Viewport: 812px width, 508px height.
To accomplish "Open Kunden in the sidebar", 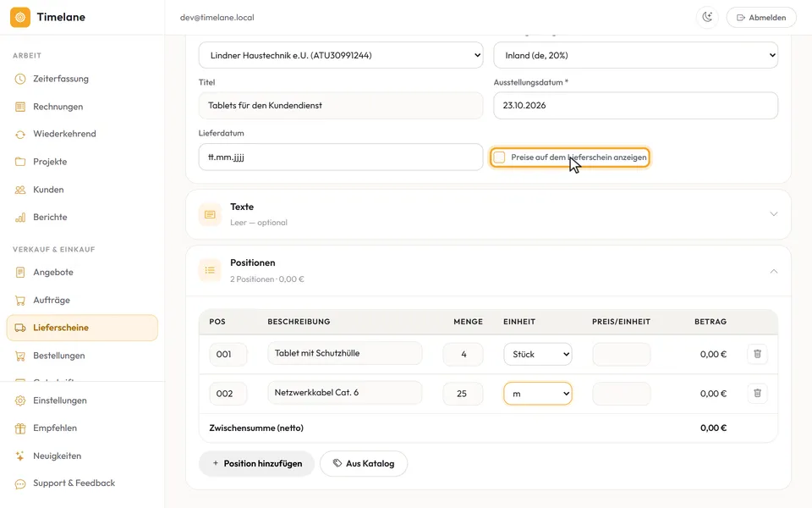I will [x=82, y=190].
